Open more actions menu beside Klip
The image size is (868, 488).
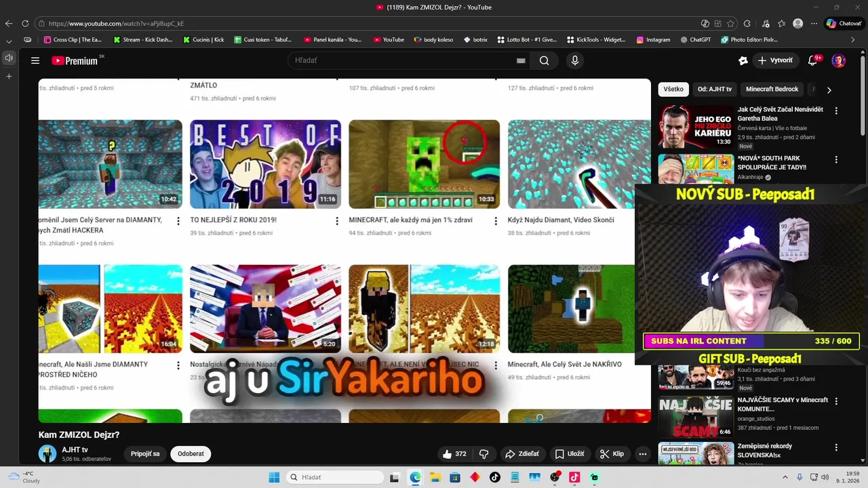tap(643, 454)
